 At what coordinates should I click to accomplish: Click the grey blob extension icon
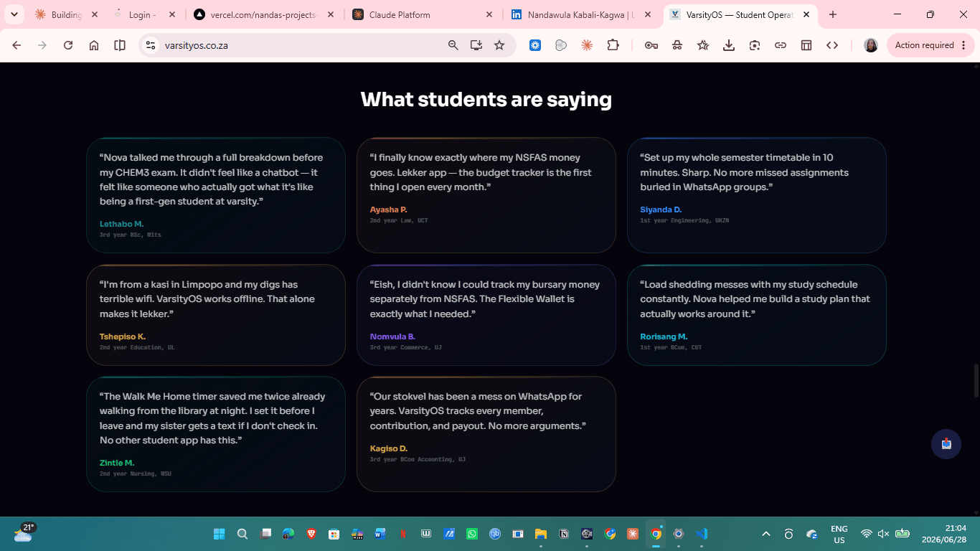(561, 45)
